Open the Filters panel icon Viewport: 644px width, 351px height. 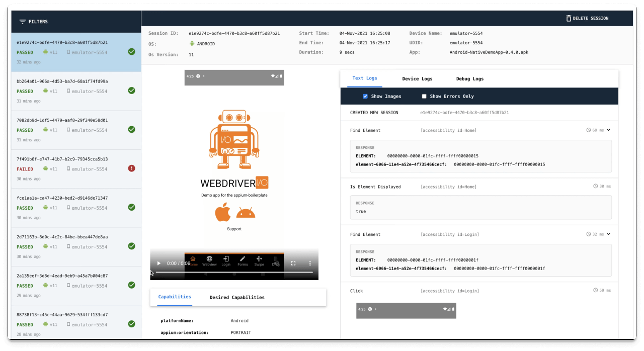tap(22, 22)
